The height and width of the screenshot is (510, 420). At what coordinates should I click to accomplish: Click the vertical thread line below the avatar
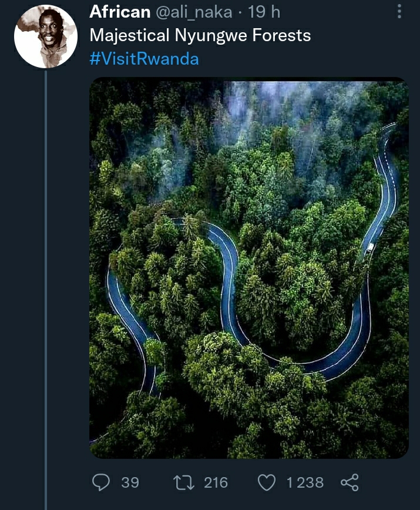pos(45,290)
